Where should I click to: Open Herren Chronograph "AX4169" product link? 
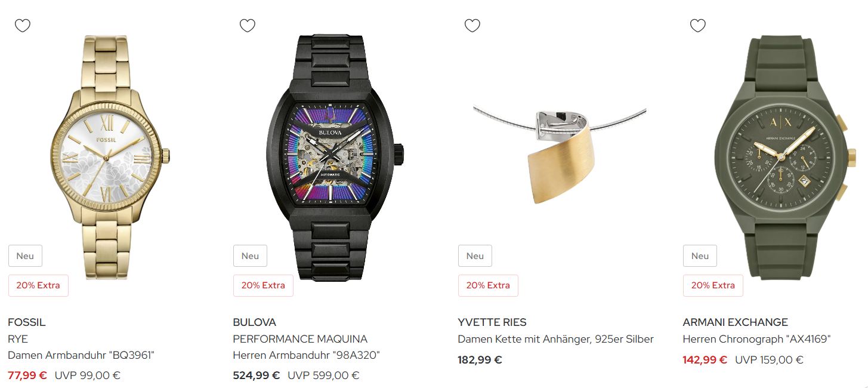[x=756, y=339]
